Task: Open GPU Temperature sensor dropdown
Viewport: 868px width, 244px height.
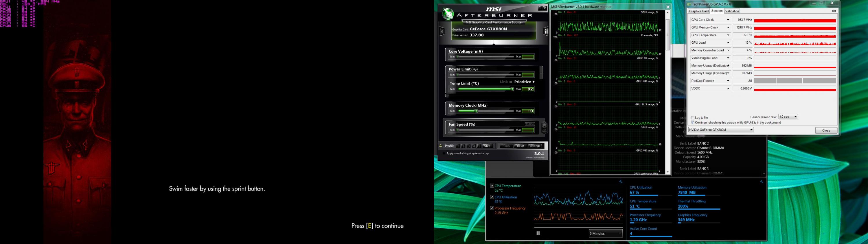Action: tap(728, 35)
